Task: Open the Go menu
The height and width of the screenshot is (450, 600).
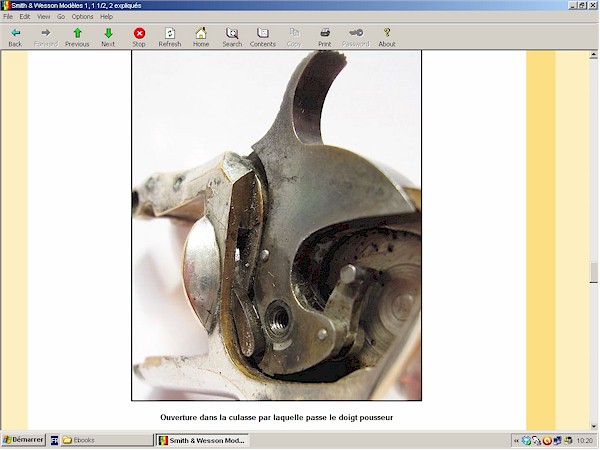Action: pyautogui.click(x=61, y=17)
